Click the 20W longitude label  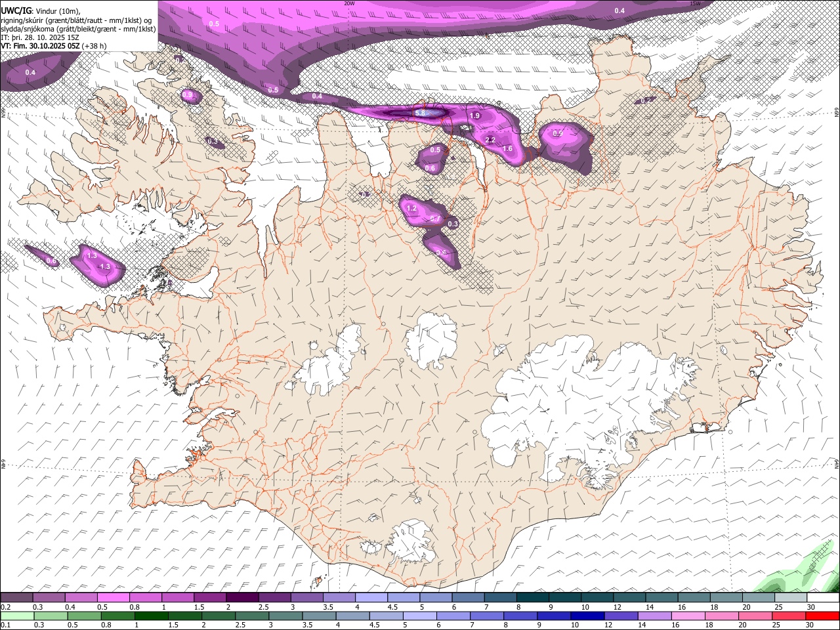click(349, 3)
